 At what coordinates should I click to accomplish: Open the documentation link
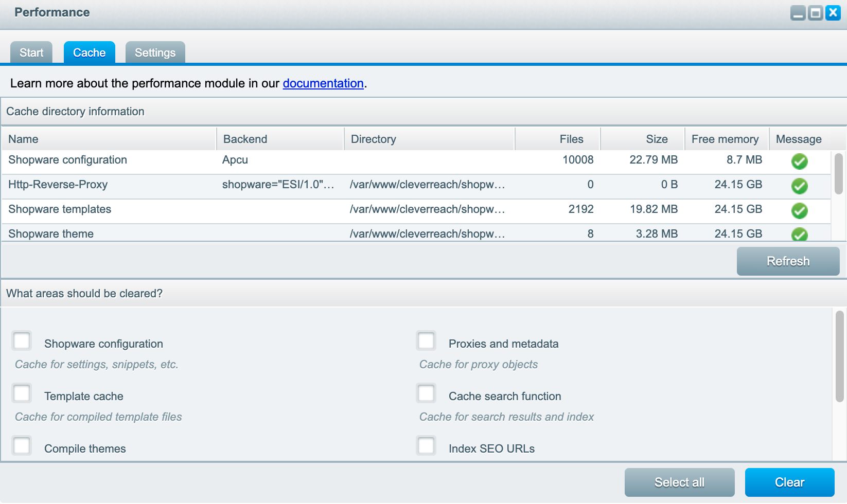click(x=323, y=83)
